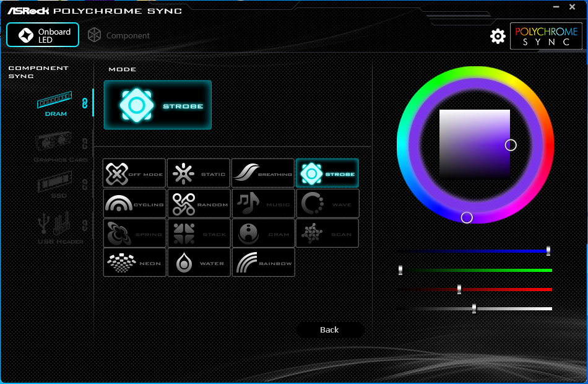Toggle the DRAM sync link icon

pos(85,103)
